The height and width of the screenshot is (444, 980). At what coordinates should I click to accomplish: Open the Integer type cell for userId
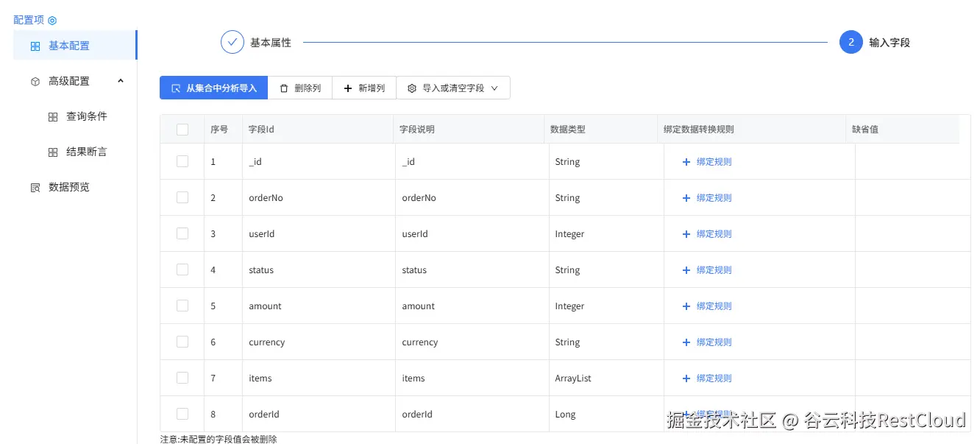[x=606, y=234]
